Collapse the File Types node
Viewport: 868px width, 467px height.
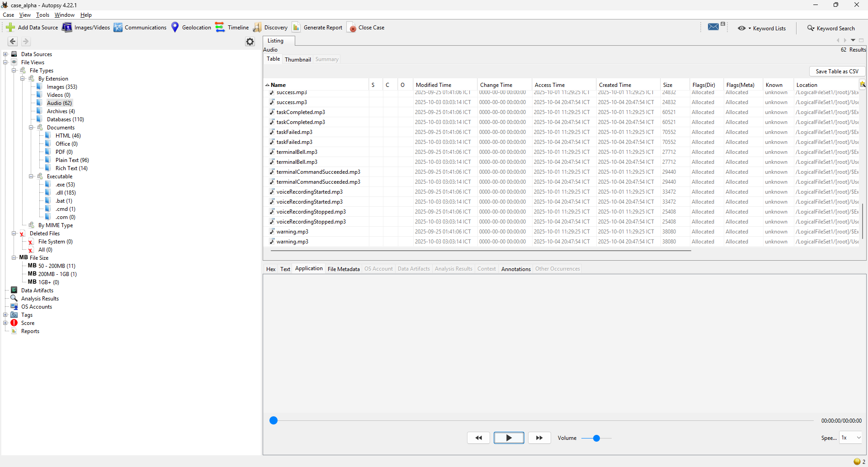tap(14, 70)
